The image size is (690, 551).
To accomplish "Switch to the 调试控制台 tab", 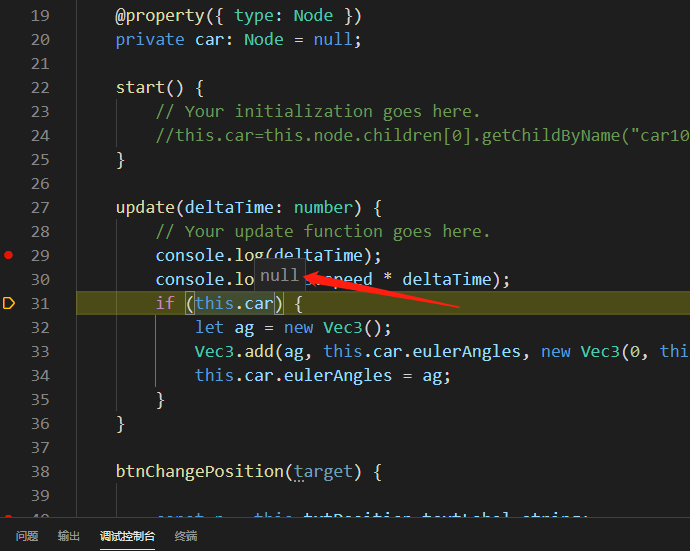I will click(127, 536).
